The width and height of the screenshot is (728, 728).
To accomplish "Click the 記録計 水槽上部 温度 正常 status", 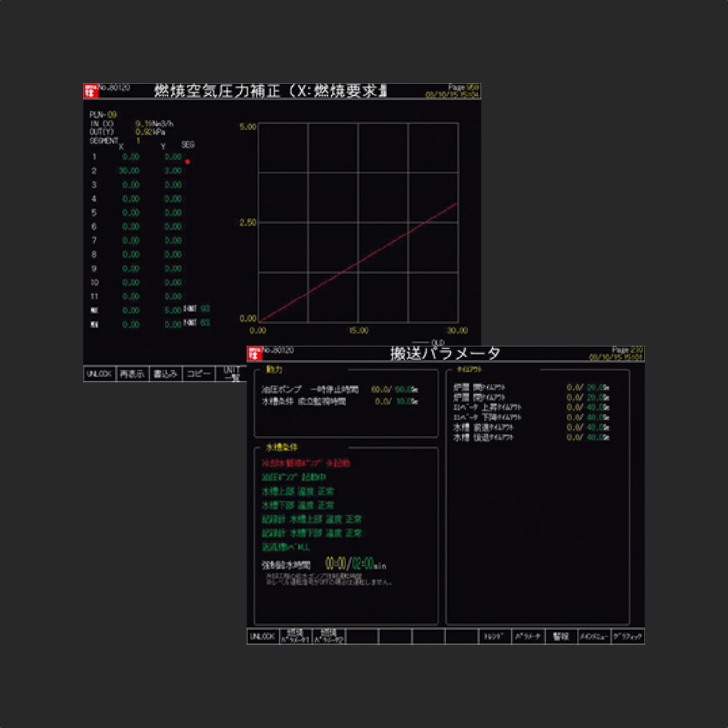I will pos(311,519).
